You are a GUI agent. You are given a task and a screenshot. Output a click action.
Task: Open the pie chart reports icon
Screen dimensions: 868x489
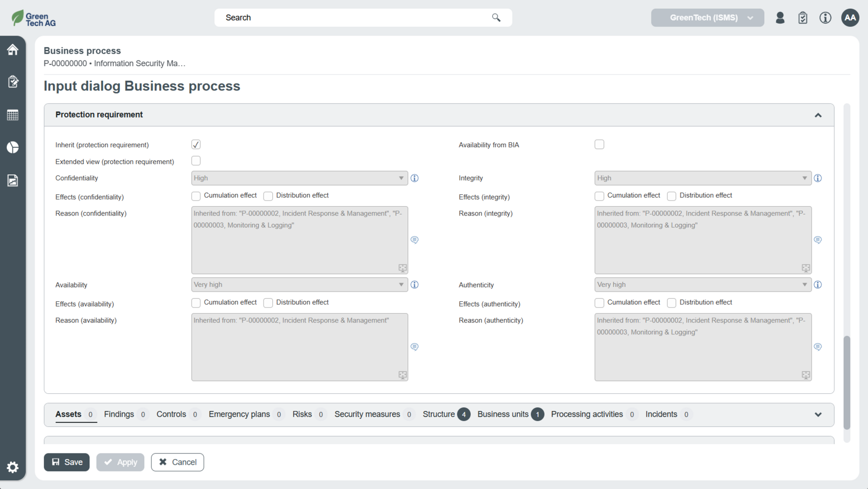pos(13,147)
